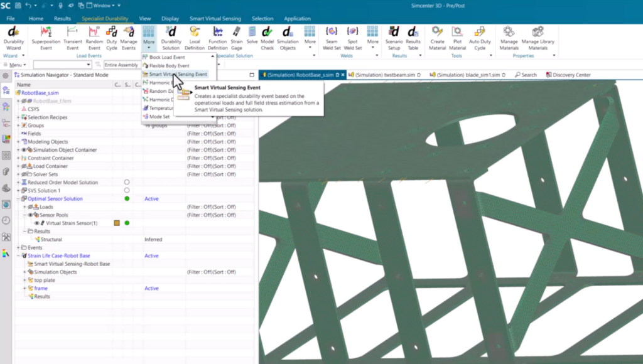This screenshot has width=643, height=364.
Task: Switch to the Smart Virtual Sensing tab
Action: 215,19
